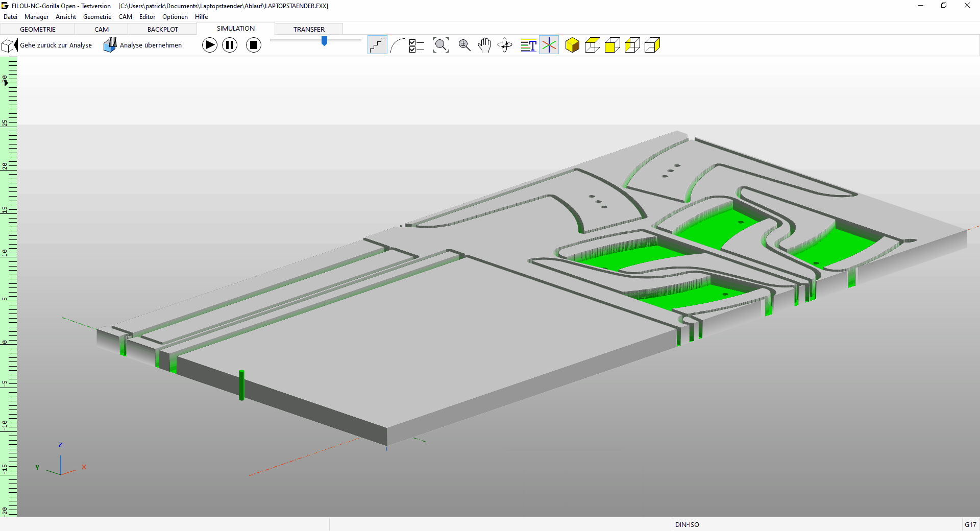
Task: Switch to top view cube icon
Action: tap(592, 45)
